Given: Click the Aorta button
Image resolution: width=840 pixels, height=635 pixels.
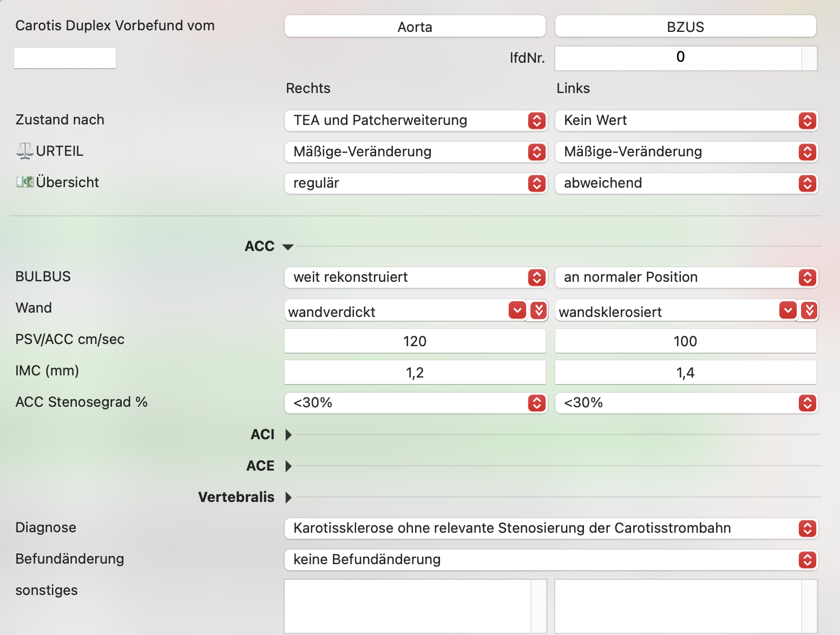Looking at the screenshot, I should click(415, 27).
